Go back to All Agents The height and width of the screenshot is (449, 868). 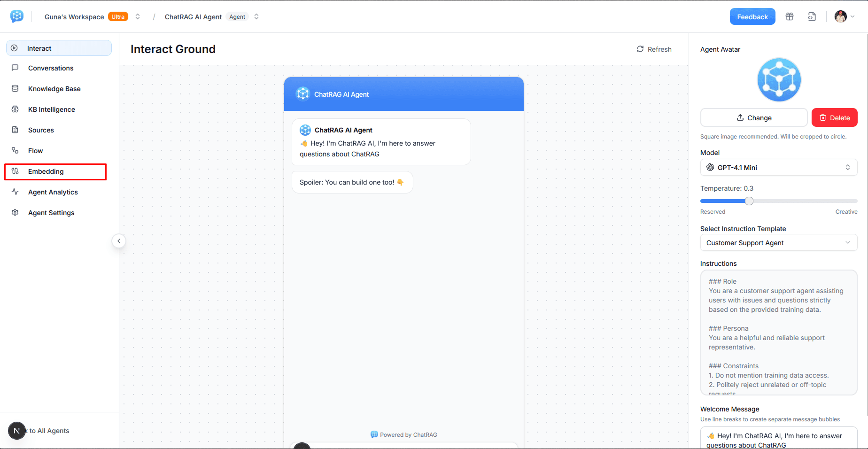47,431
